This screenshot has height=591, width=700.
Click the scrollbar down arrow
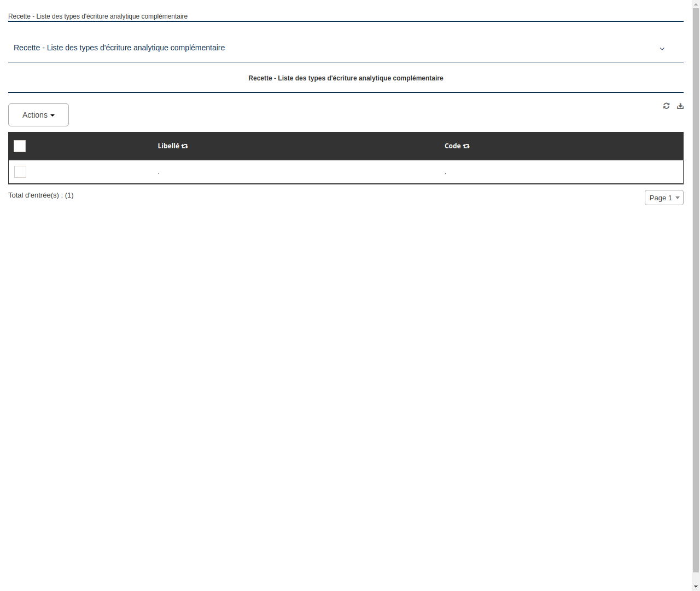(x=695, y=587)
